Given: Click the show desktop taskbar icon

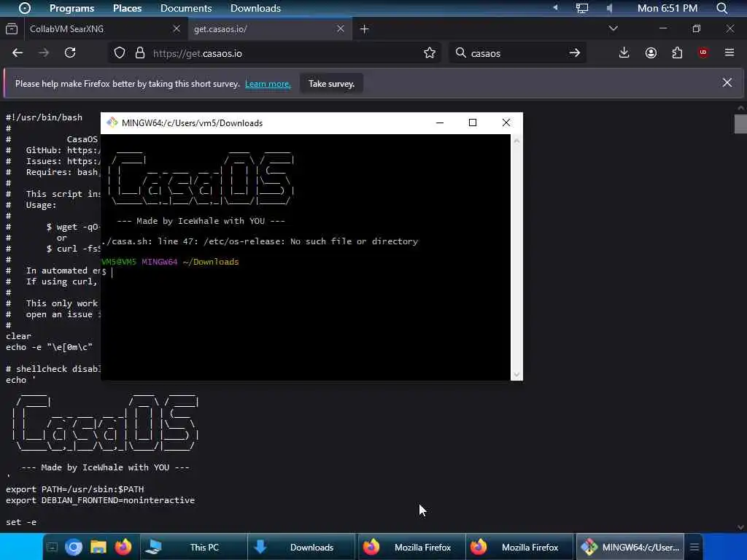Looking at the screenshot, I should pyautogui.click(x=52, y=547).
